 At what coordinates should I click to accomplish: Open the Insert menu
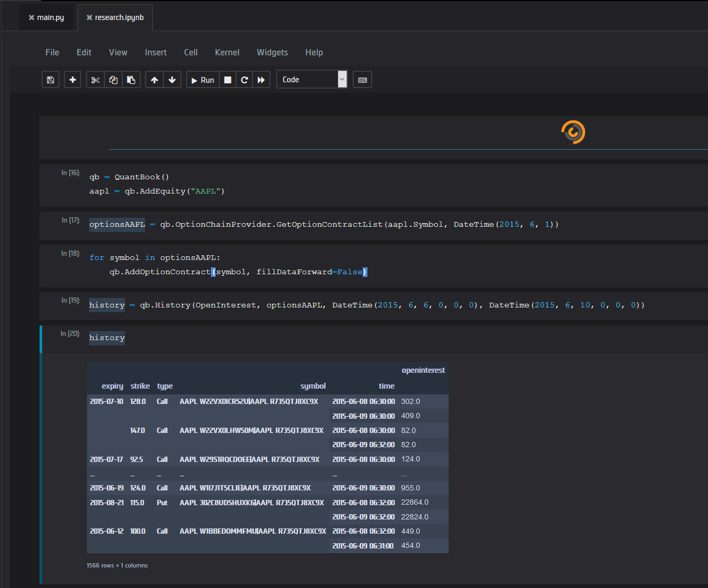(x=156, y=52)
